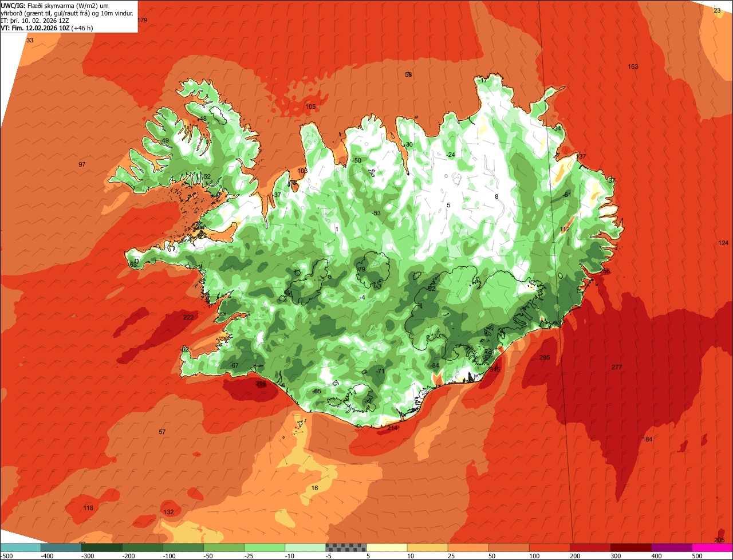The image size is (733, 560).
Task: Select the purple 400 to 500 legend swatch
Action: 672,547
